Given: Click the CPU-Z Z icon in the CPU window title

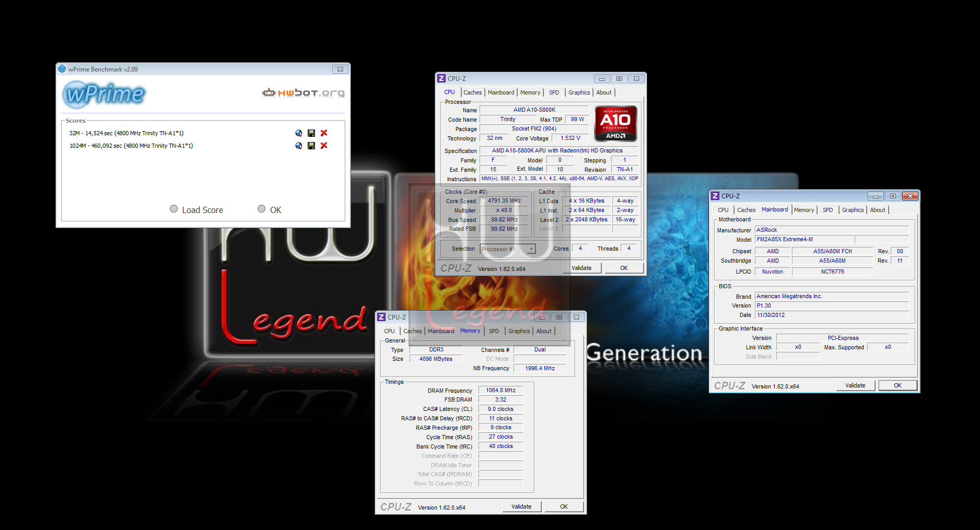Looking at the screenshot, I should click(x=441, y=78).
